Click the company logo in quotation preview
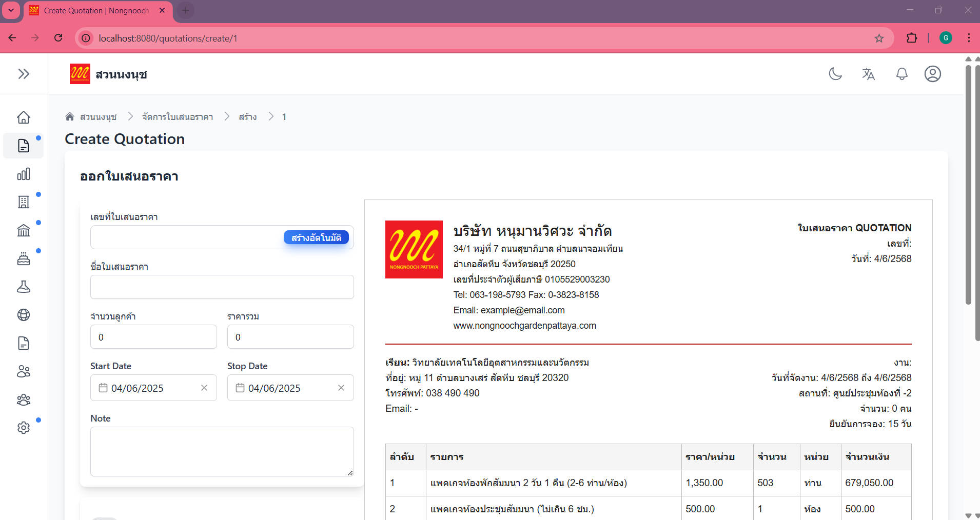Image resolution: width=980 pixels, height=520 pixels. click(x=414, y=250)
